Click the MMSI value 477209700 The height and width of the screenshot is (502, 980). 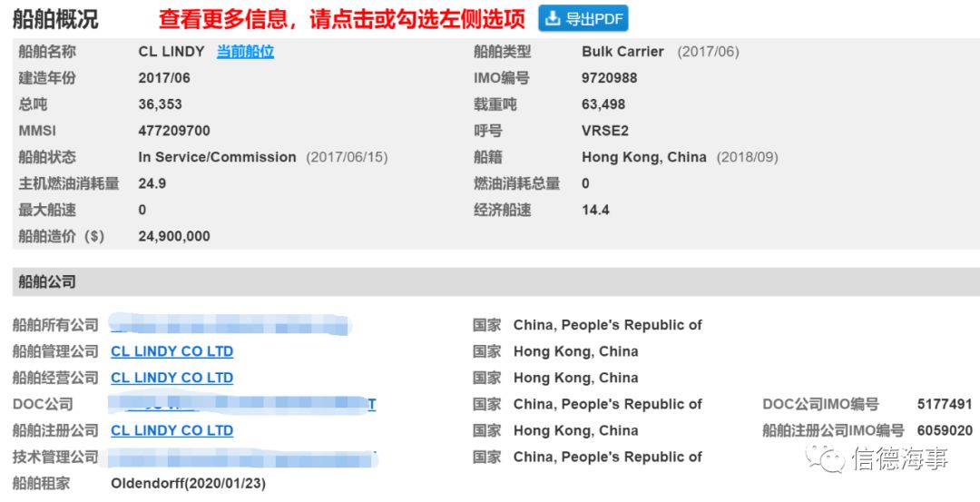(x=174, y=131)
